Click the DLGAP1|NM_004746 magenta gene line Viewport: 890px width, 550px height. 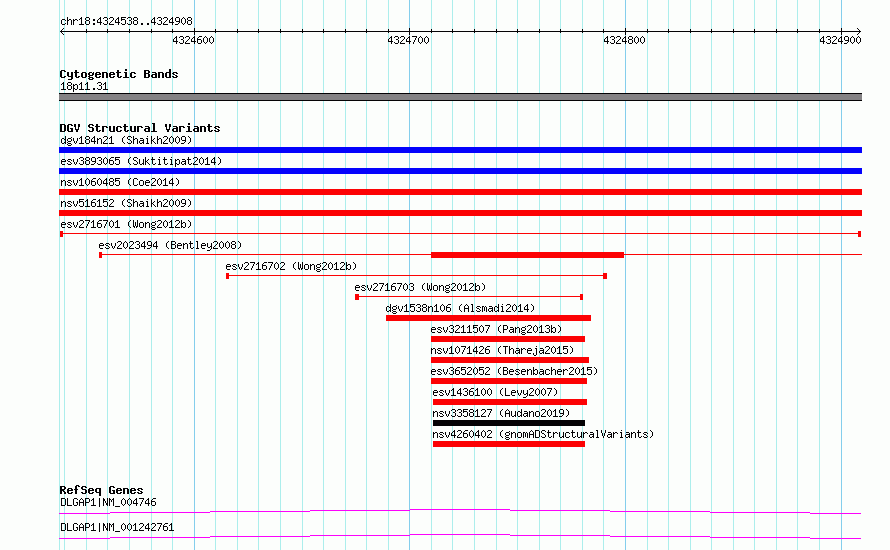460,511
